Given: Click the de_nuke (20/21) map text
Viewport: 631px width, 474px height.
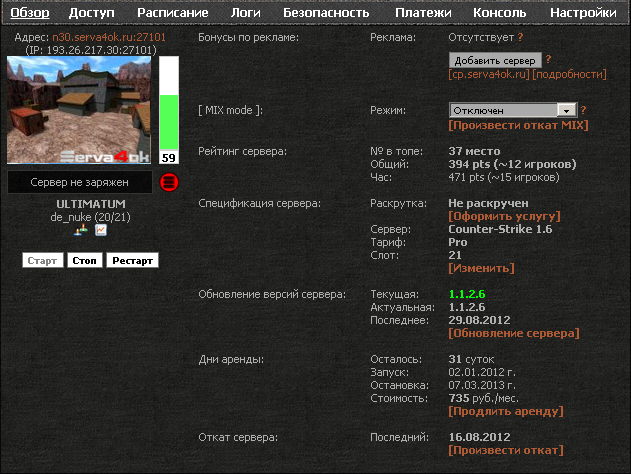Looking at the screenshot, I should 91,217.
